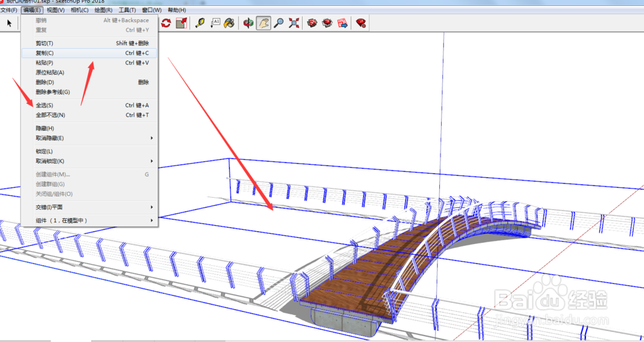Image resolution: width=644 pixels, height=342 pixels.
Task: Choose 原位粘贴(A) menu entry
Action: tap(90, 73)
